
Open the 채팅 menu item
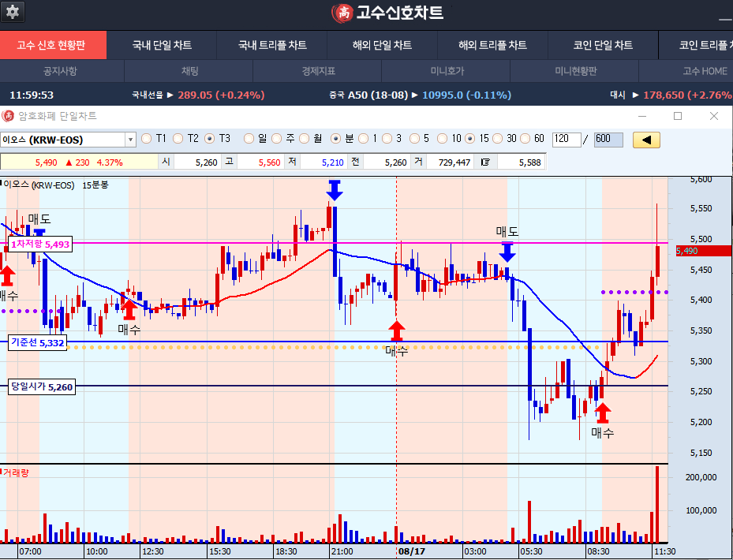tap(190, 71)
